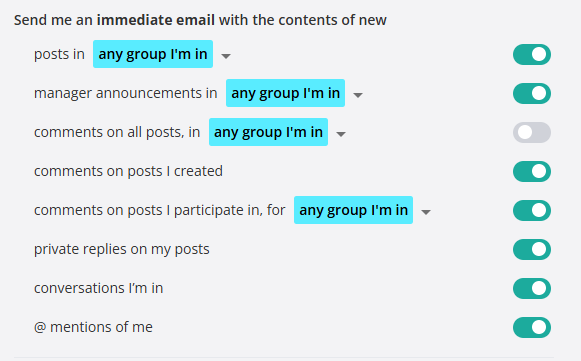
Task: Choose 'any group I'm in' for comments on all posts
Action: pos(268,132)
